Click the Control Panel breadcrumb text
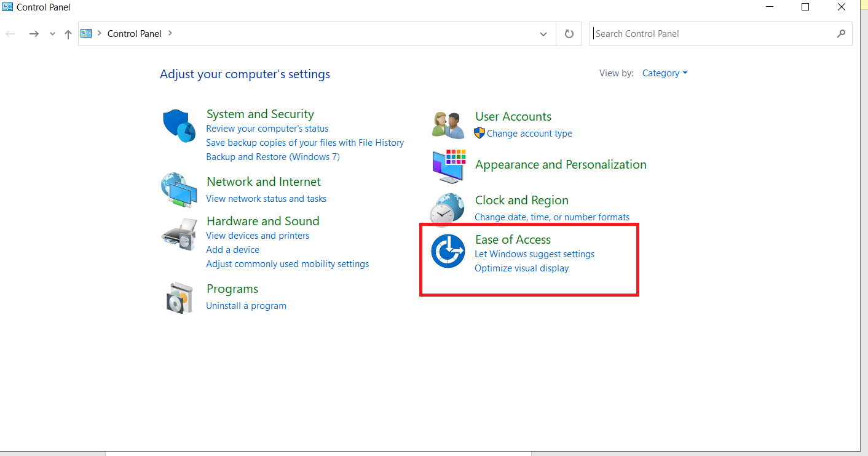Viewport: 868px width, 456px height. coord(135,34)
